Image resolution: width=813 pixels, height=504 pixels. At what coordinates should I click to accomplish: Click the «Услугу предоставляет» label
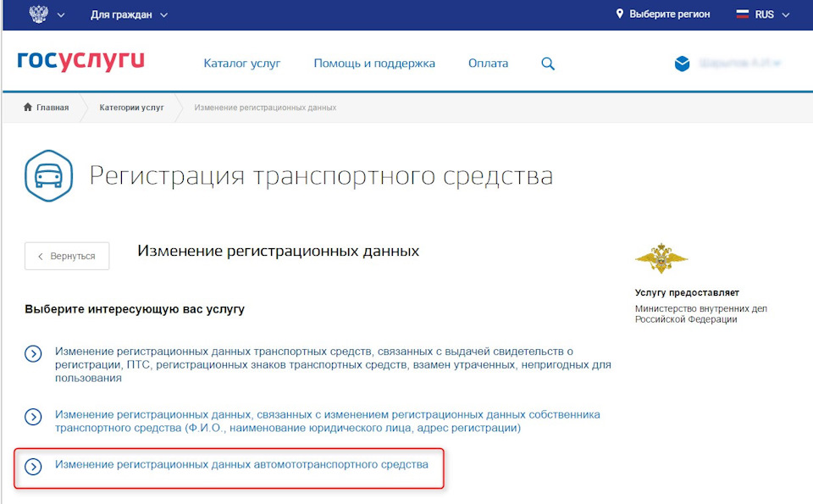687,292
